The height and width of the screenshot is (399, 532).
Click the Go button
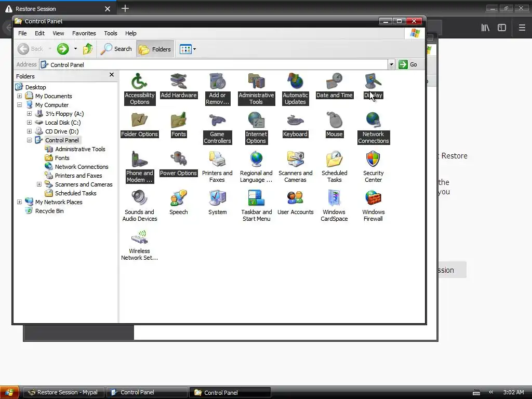click(408, 64)
